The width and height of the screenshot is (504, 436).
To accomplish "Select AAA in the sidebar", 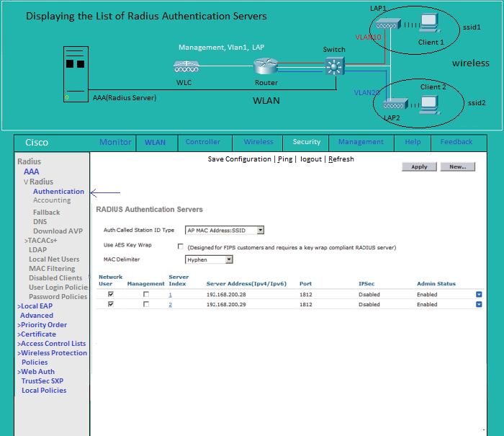I will [31, 172].
